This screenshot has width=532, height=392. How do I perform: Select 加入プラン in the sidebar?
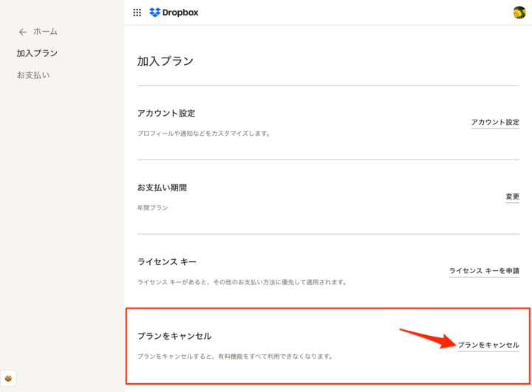coord(37,53)
